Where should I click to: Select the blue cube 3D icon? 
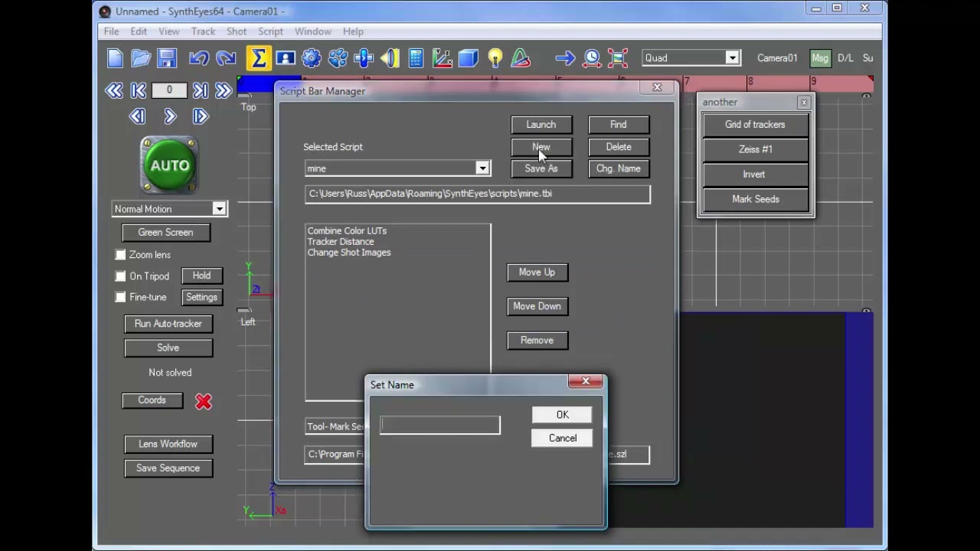coord(469,58)
